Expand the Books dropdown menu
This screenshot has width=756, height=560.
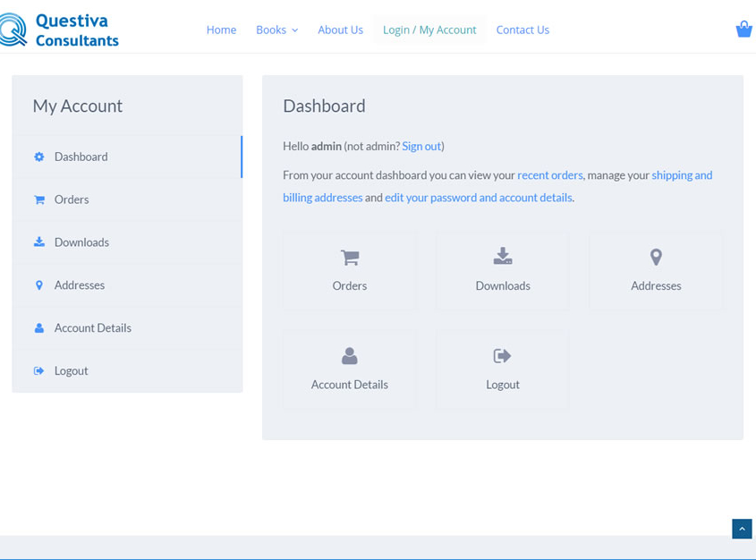[276, 30]
